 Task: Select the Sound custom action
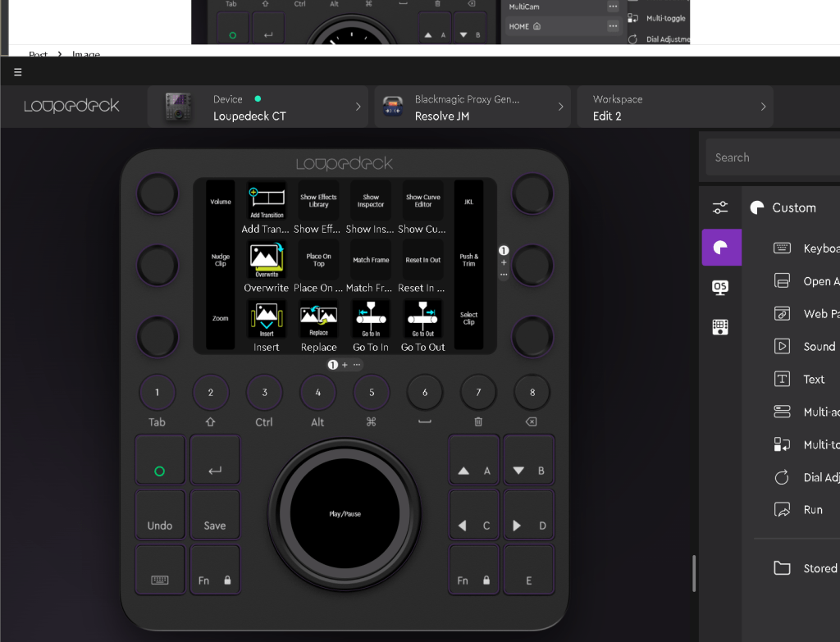pos(806,347)
